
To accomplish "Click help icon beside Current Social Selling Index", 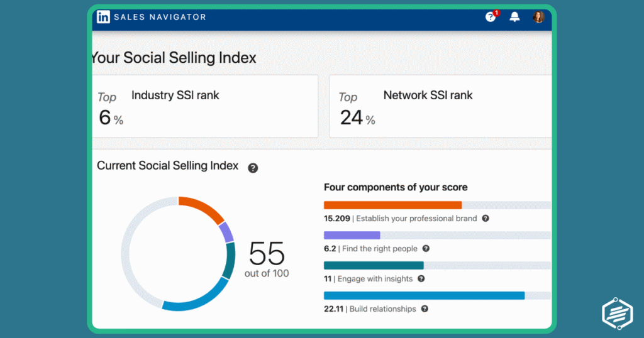I will click(253, 168).
